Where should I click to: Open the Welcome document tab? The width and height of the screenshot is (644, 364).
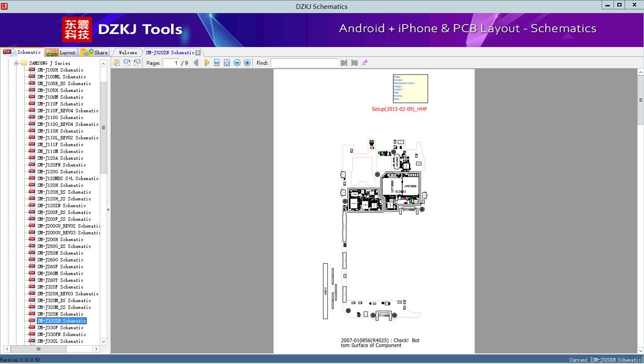tap(128, 53)
